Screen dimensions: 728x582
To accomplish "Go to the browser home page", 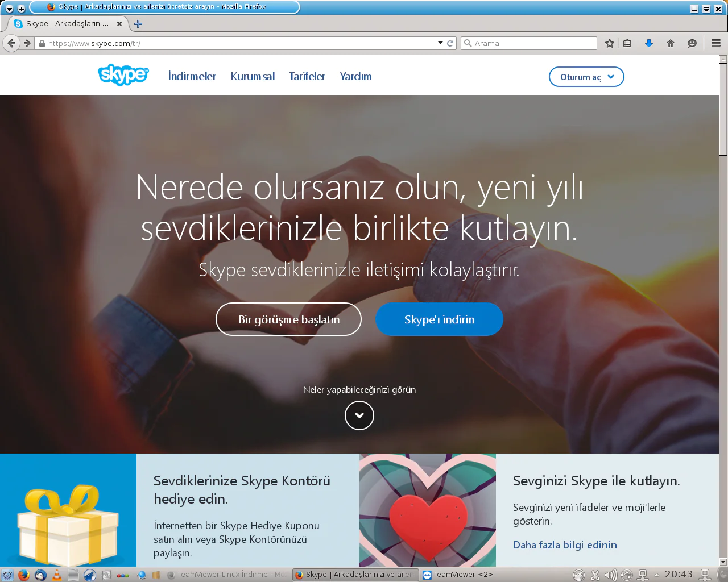I will click(x=670, y=43).
